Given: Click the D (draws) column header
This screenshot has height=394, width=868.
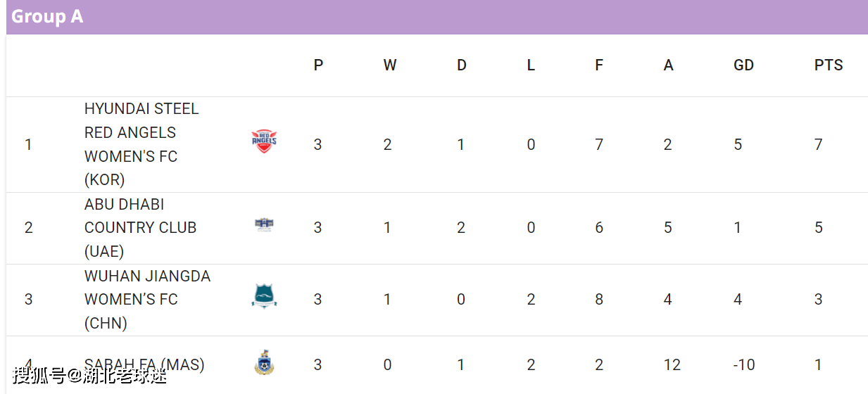Looking at the screenshot, I should coord(462,65).
